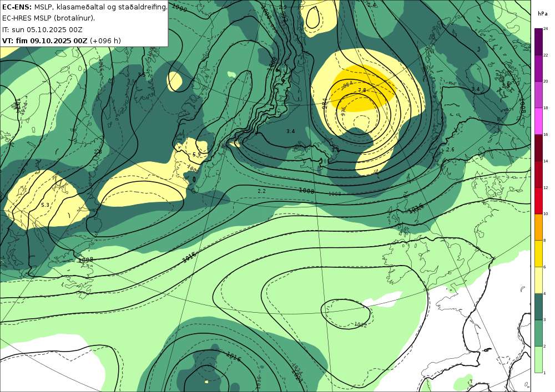Click the orange 8–10 hPa colorbar segment
Image resolution: width=555 pixels, height=392 pixels.
click(538, 227)
